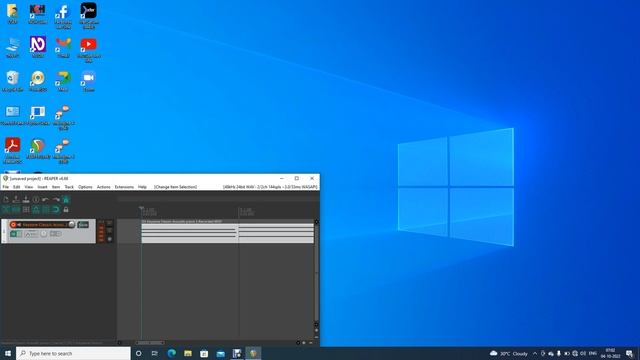The width and height of the screenshot is (640, 360).
Task: Toggle item grouping in the toolbar
Action: click(16, 209)
